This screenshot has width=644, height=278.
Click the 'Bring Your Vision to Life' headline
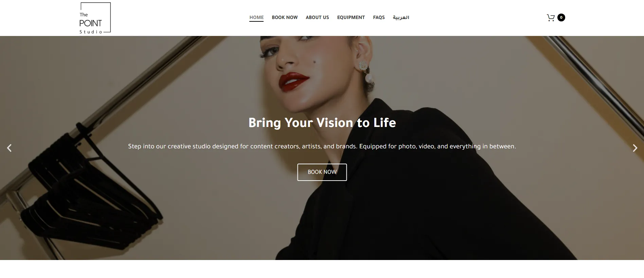click(x=322, y=123)
